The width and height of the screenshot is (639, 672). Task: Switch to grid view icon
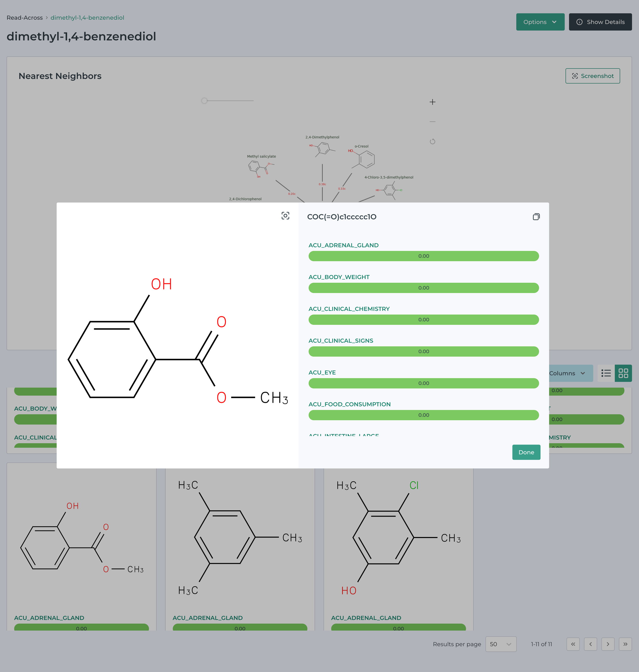click(x=623, y=373)
